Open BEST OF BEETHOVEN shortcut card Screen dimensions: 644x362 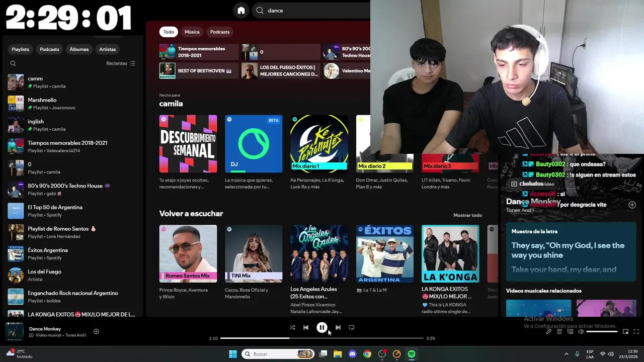[199, 71]
